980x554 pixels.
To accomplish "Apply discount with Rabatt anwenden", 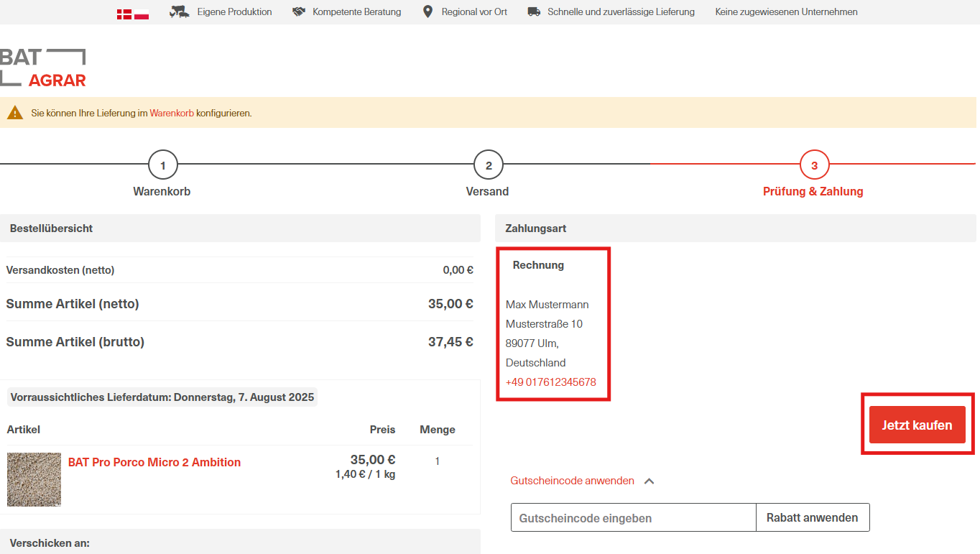I will (x=813, y=517).
